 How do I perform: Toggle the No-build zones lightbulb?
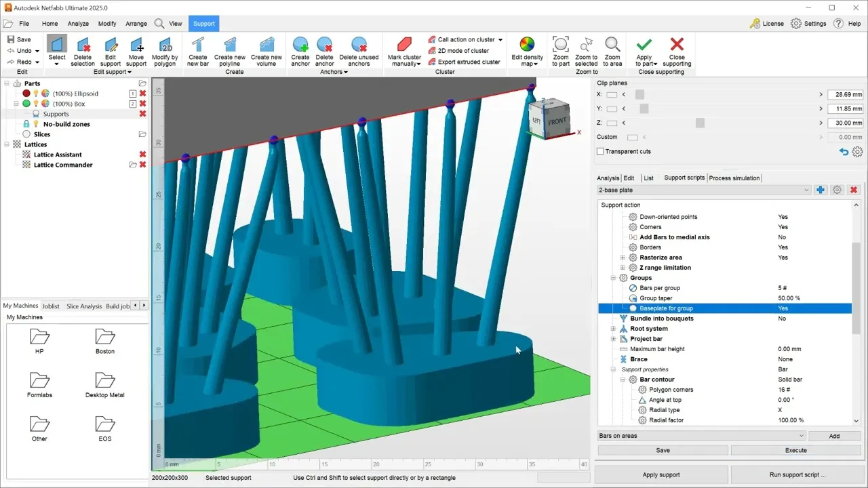(x=36, y=124)
